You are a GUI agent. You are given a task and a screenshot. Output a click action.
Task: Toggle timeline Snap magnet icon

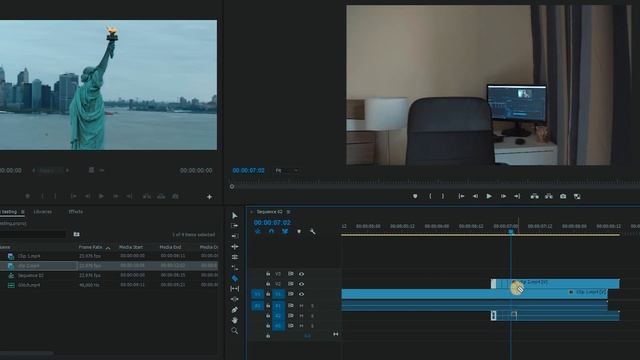(x=271, y=231)
